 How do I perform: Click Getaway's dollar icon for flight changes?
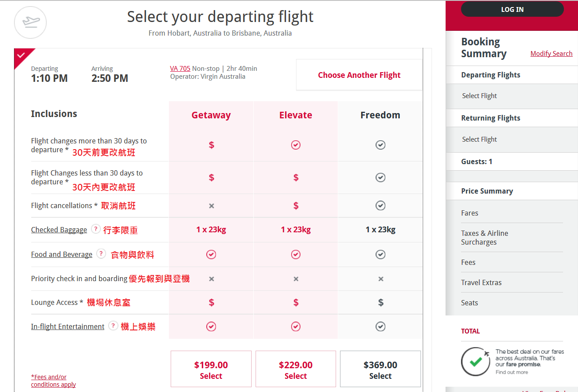(x=211, y=145)
